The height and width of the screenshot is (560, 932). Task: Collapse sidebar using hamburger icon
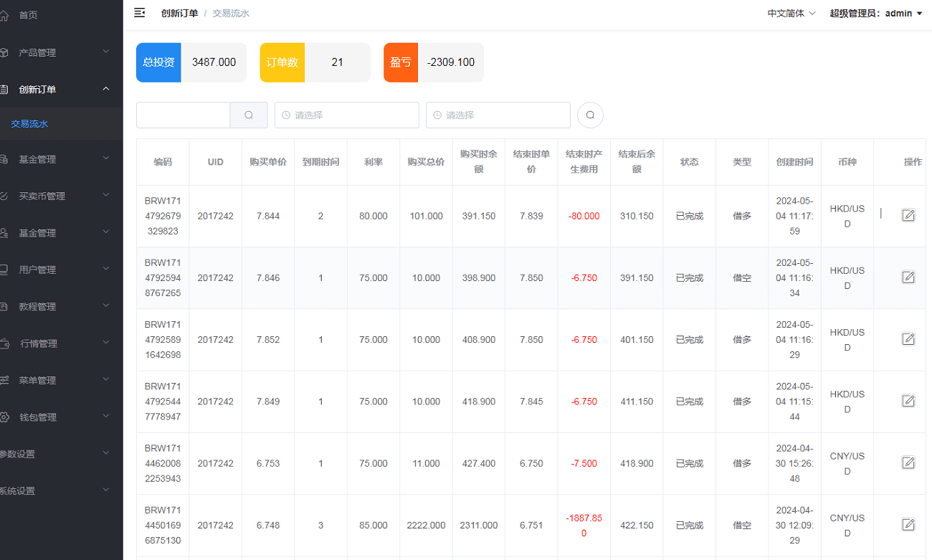pyautogui.click(x=140, y=13)
